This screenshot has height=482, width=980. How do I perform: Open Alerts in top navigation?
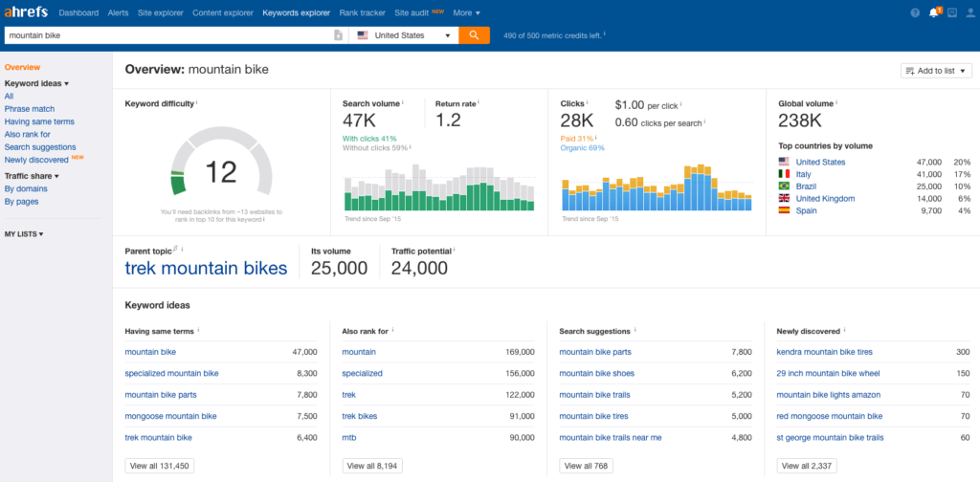tap(118, 12)
